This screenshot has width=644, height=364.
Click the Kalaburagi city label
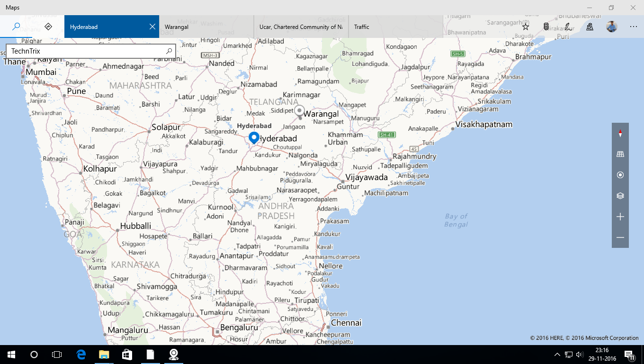pos(206,142)
